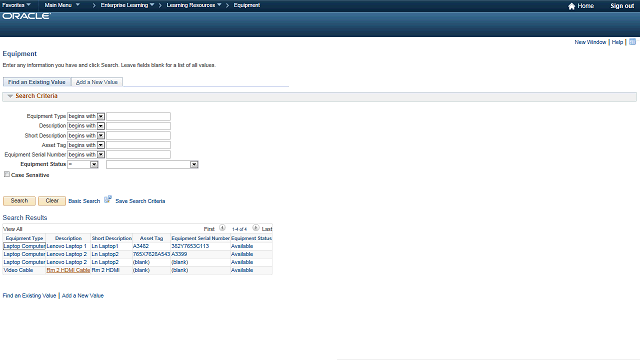Click the Home house icon
Viewport: 640px width, 360px height.
pyautogui.click(x=571, y=6)
